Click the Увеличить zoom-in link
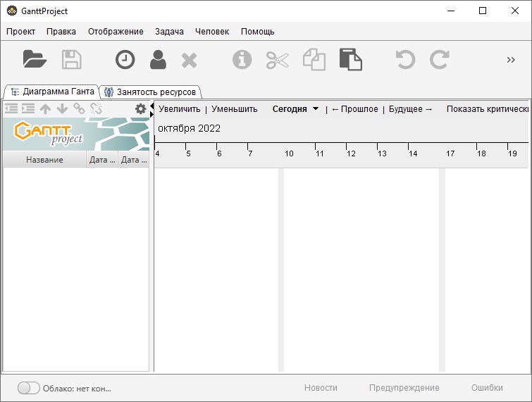Image resolution: width=532 pixels, height=402 pixels. 179,109
